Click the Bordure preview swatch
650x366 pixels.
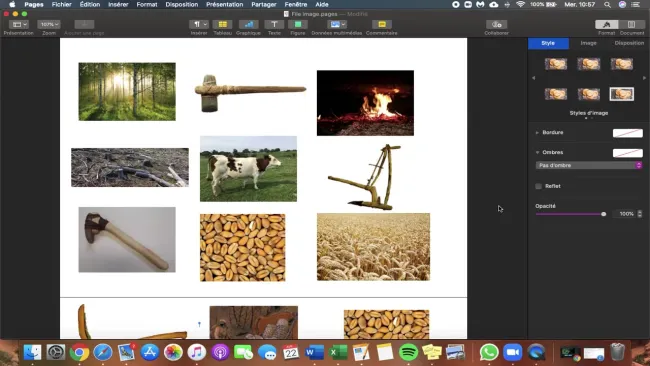(628, 133)
